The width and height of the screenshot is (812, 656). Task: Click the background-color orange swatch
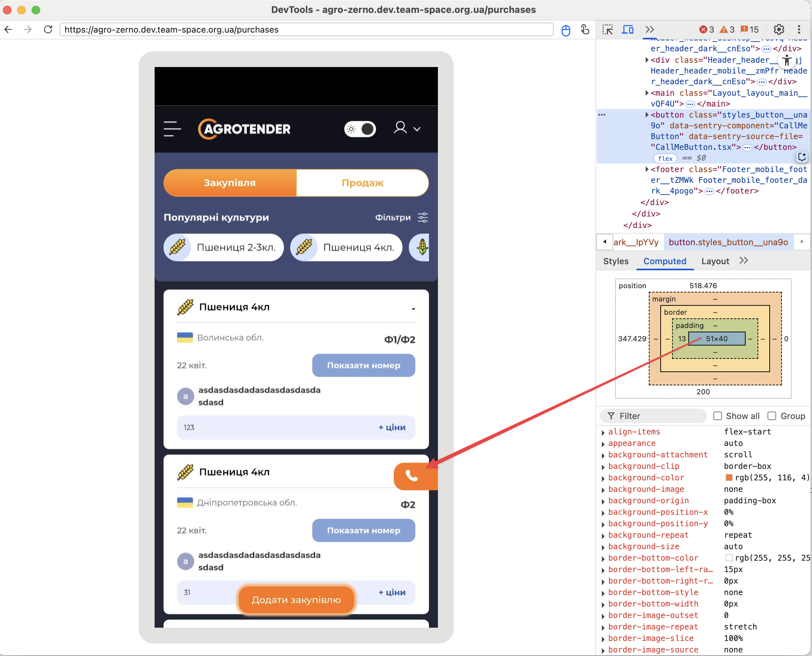(x=729, y=477)
